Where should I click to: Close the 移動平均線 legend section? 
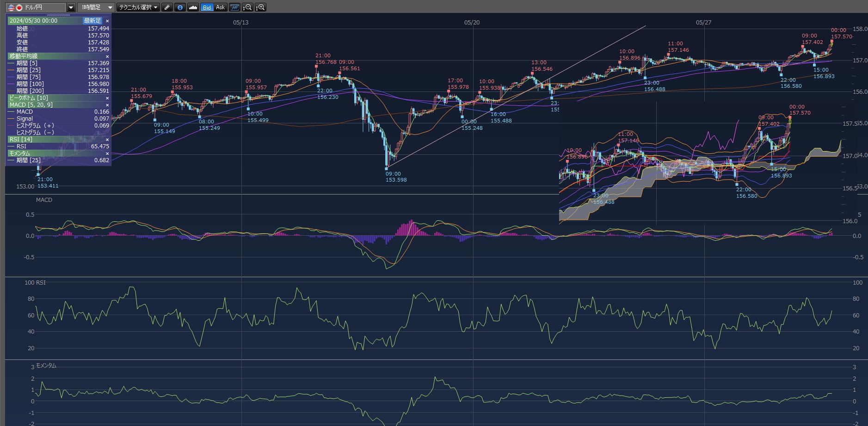point(107,56)
